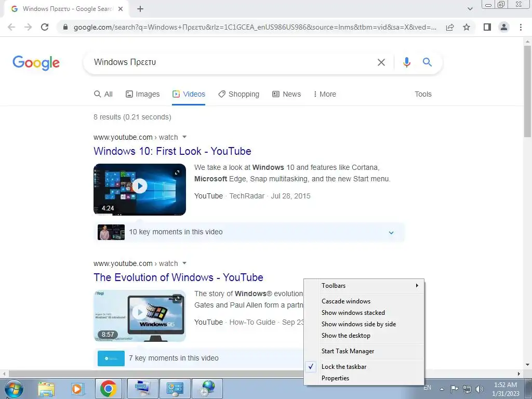
Task: Click the EN language indicator
Action: pyautogui.click(x=428, y=388)
